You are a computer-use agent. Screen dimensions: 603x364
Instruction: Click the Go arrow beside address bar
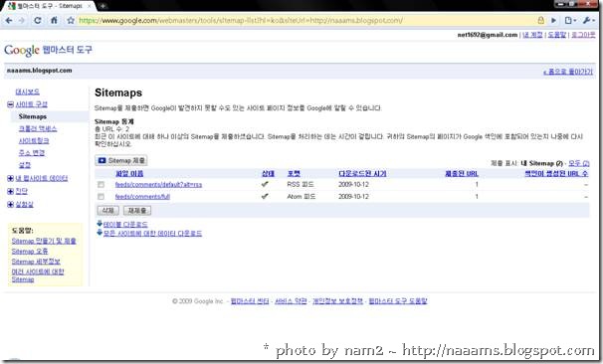(x=554, y=20)
